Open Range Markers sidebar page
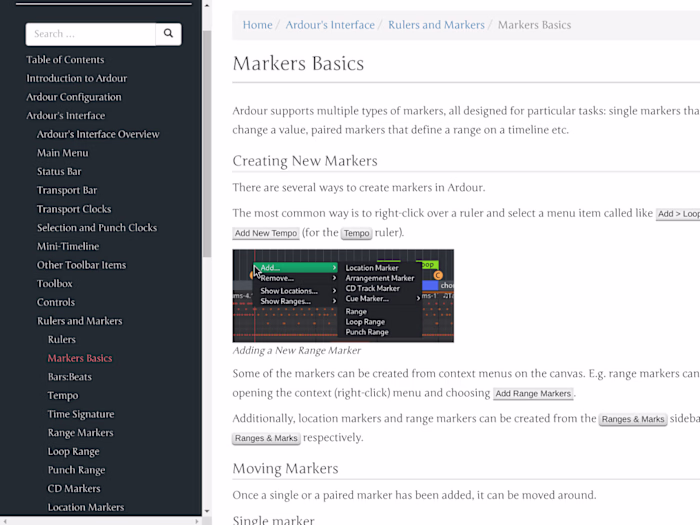The width and height of the screenshot is (700, 525). [80, 433]
